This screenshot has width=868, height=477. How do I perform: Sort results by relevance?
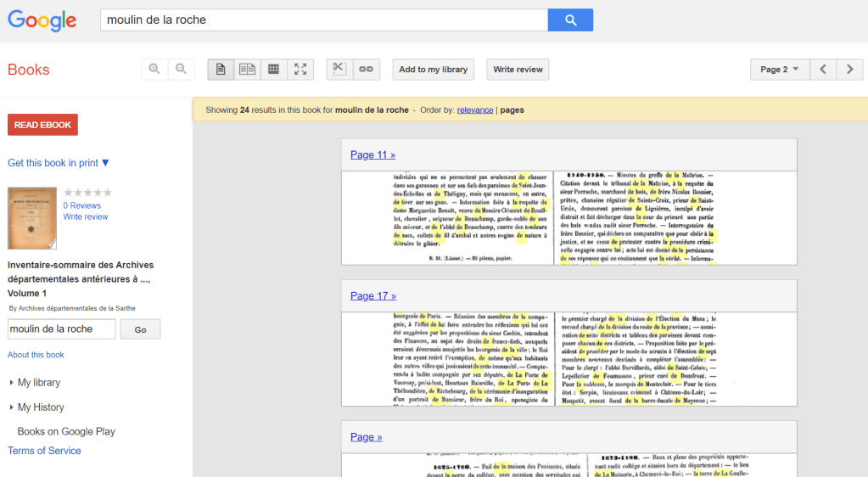click(475, 110)
